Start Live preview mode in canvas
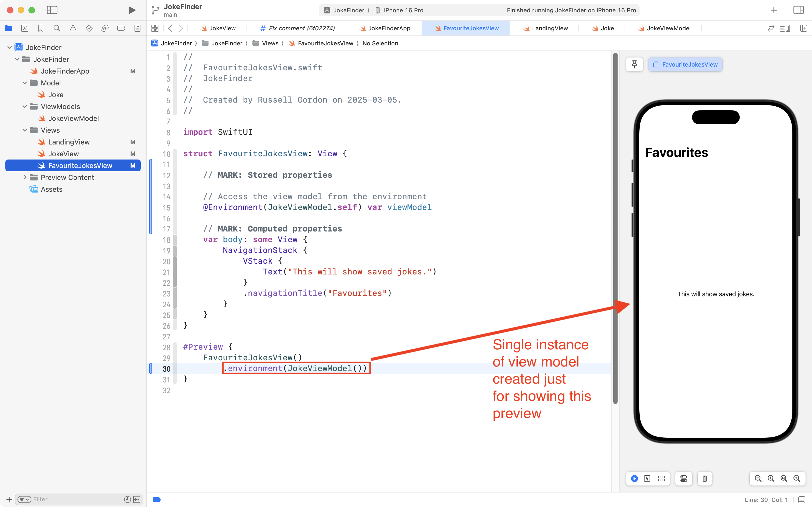 [634, 479]
